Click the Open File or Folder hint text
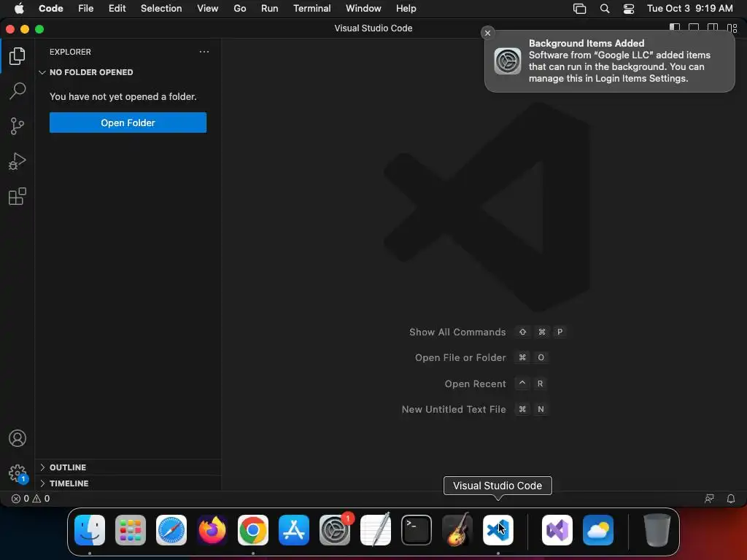 460,357
